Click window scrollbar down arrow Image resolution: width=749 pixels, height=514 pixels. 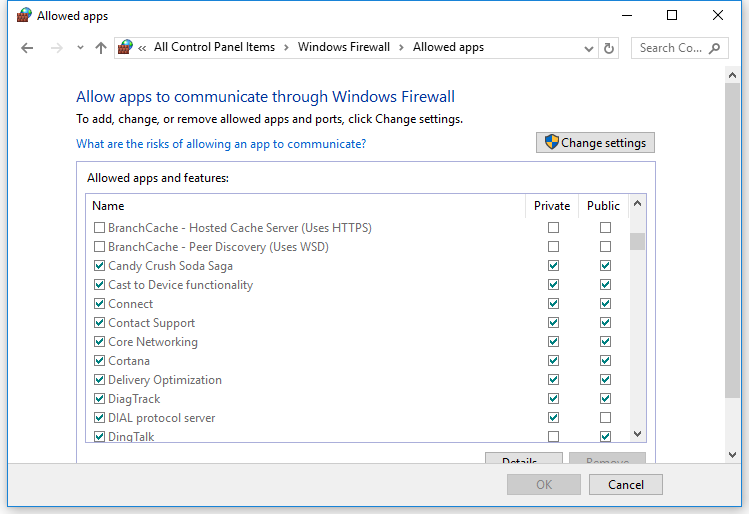732,455
